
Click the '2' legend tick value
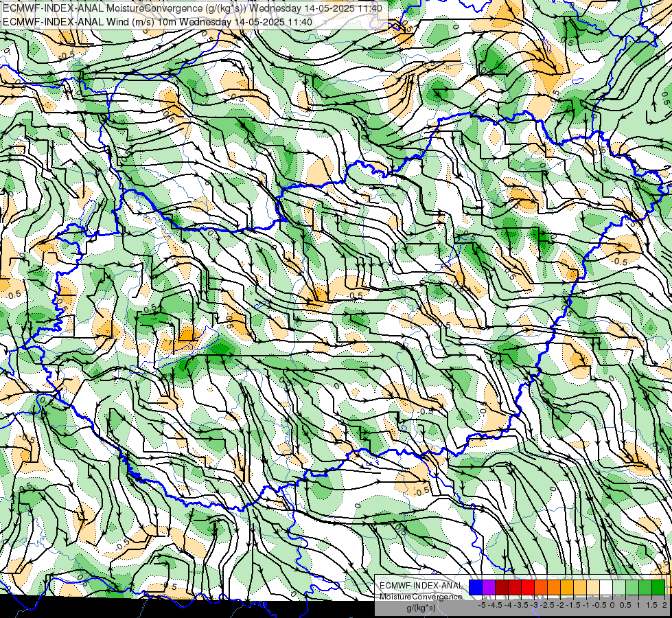tap(664, 605)
